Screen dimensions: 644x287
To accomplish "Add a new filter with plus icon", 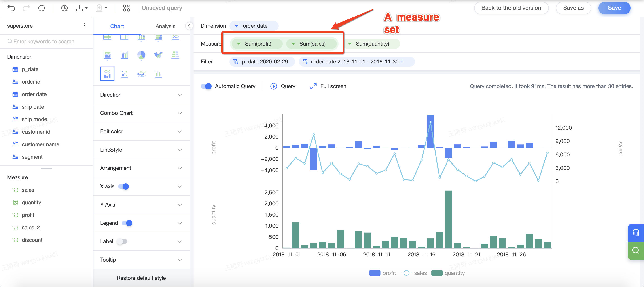I will tap(401, 61).
